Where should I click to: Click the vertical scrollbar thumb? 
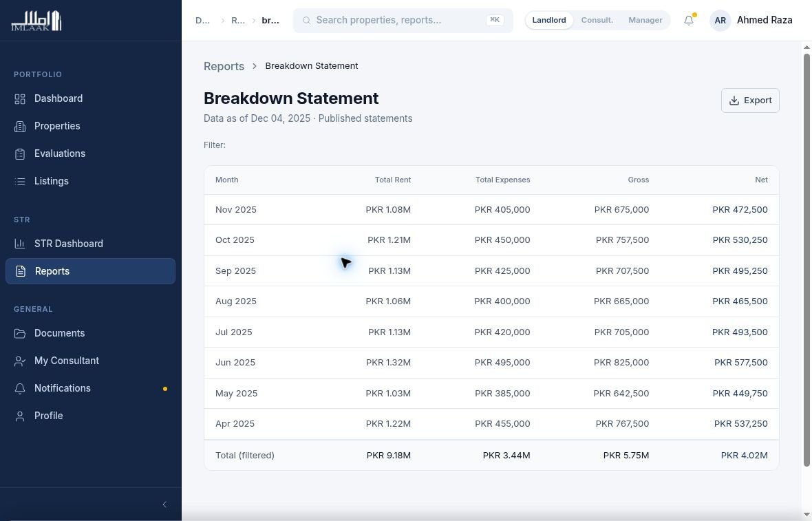click(x=806, y=259)
